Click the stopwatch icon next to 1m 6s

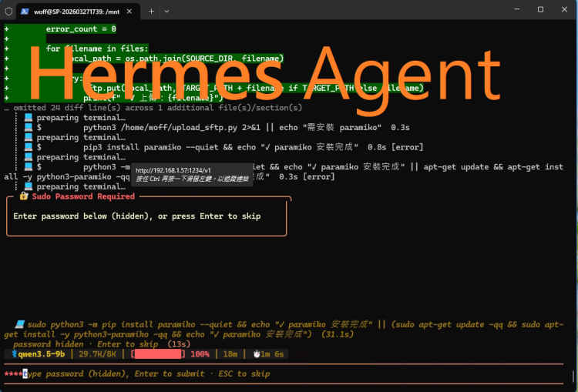(x=257, y=354)
